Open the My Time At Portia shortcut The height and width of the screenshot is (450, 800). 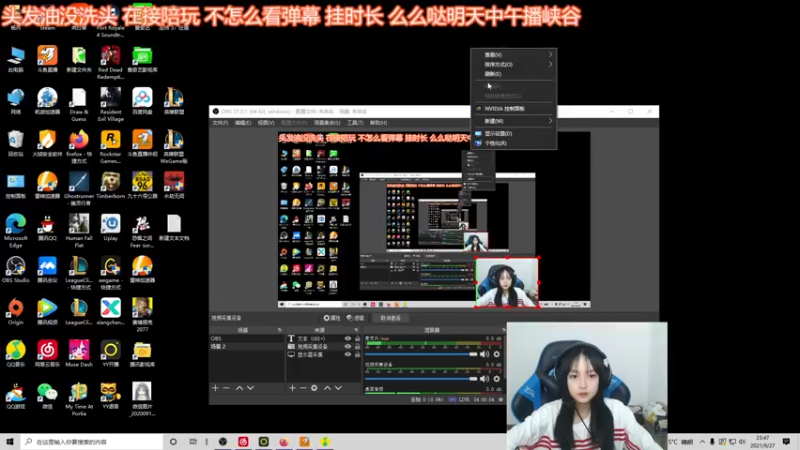point(79,399)
